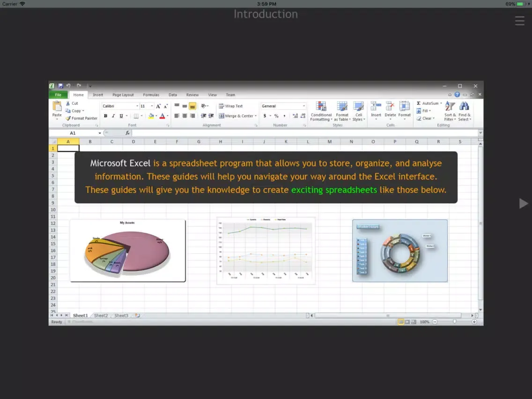
Task: Open the Fill dropdown in Editing
Action: (424, 111)
